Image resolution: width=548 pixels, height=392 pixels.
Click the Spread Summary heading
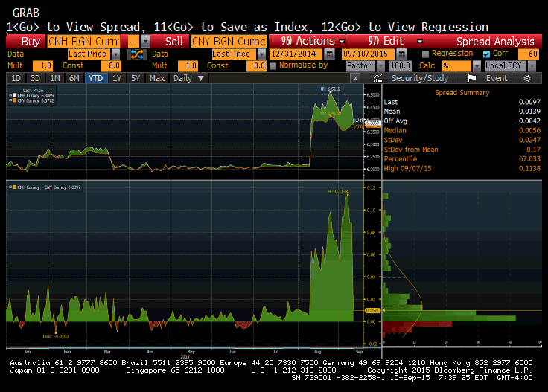click(462, 93)
